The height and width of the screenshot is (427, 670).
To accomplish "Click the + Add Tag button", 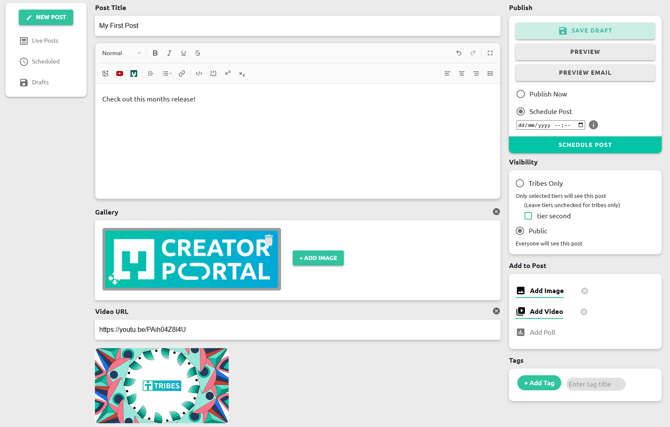I will (539, 383).
